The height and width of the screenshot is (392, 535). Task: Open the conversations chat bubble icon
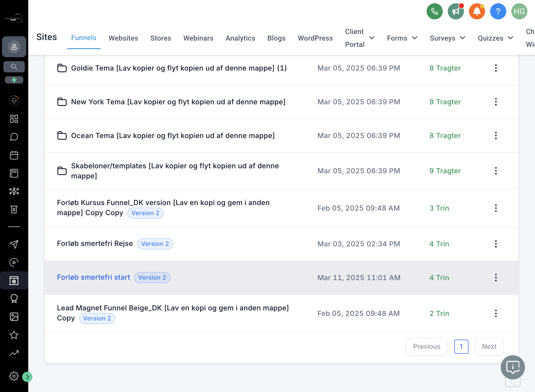coord(14,137)
